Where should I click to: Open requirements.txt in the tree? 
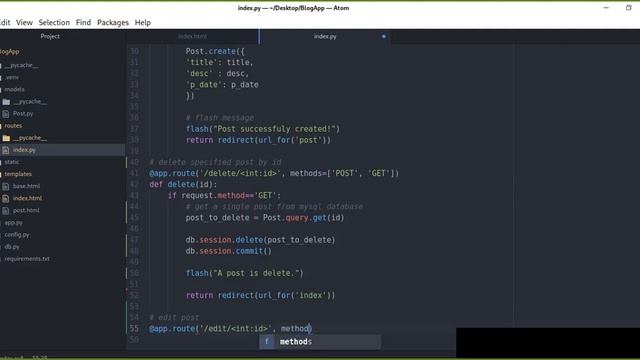point(27,259)
